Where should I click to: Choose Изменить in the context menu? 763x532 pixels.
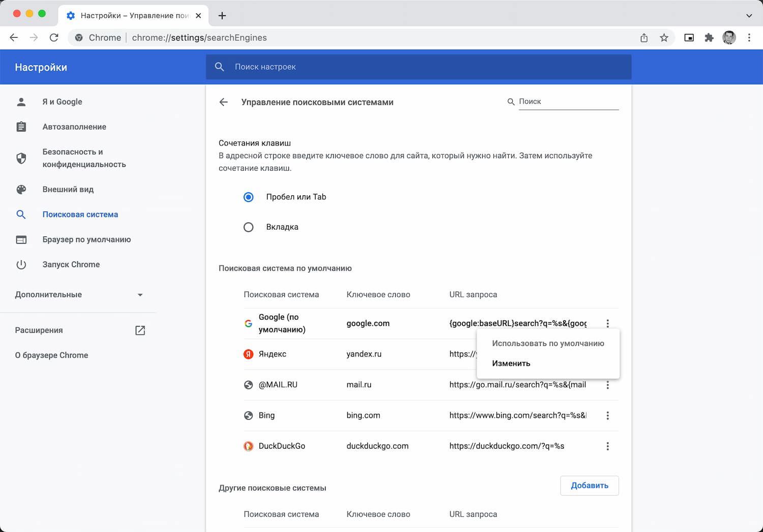pyautogui.click(x=511, y=363)
